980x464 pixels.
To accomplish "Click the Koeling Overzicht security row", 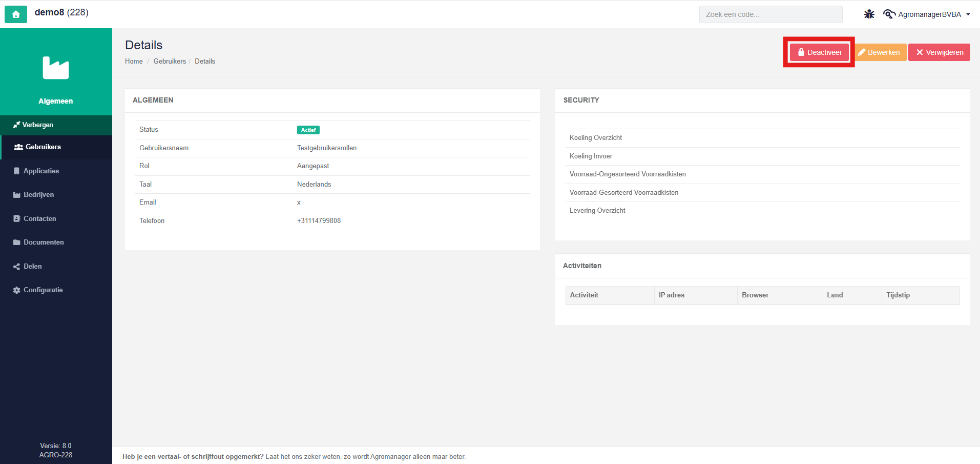I will point(763,138).
